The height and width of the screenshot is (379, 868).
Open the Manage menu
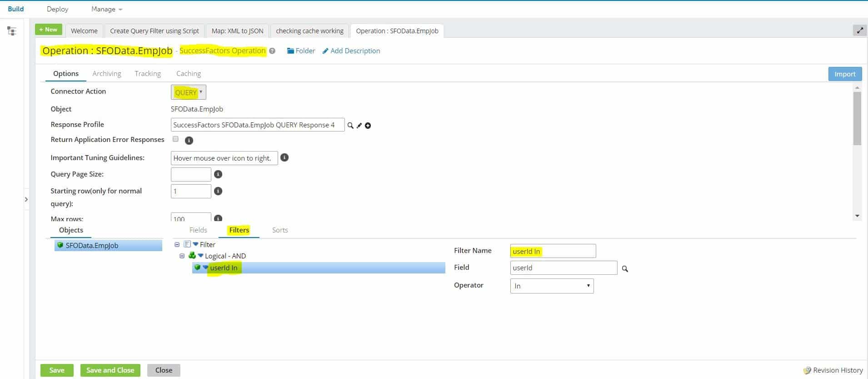[107, 9]
